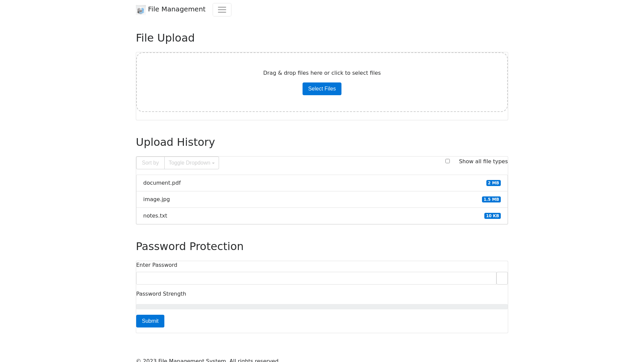644x362 pixels.
Task: Submit the password form
Action: 150,321
